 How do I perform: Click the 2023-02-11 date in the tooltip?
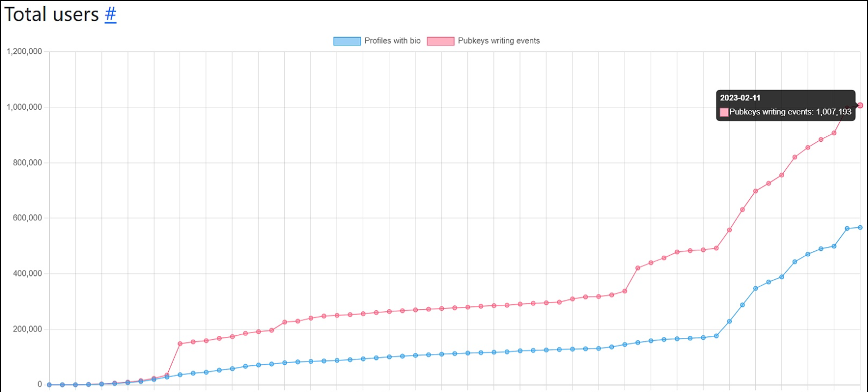740,98
